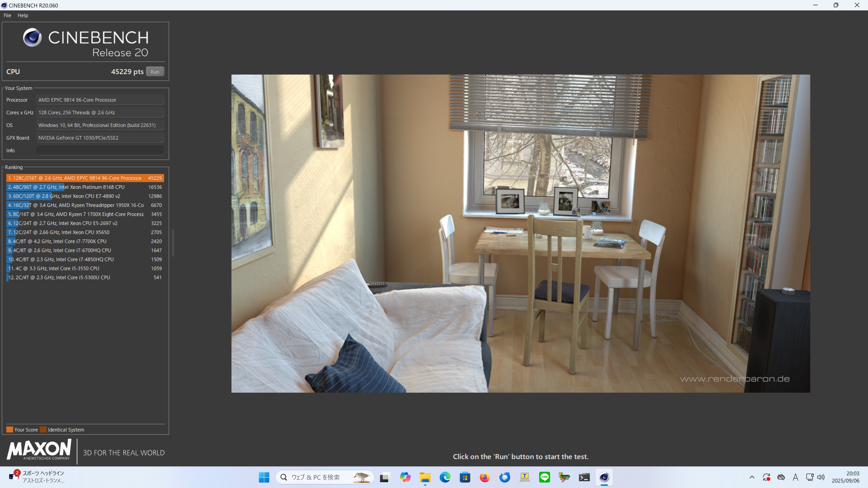The width and height of the screenshot is (868, 488).
Task: Open File Explorer from the taskbar
Action: coord(425,477)
